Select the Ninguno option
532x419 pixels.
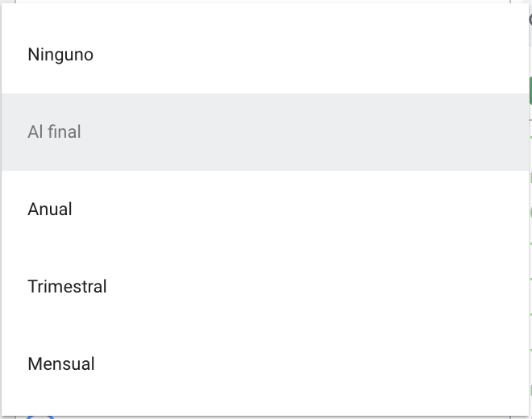point(60,55)
